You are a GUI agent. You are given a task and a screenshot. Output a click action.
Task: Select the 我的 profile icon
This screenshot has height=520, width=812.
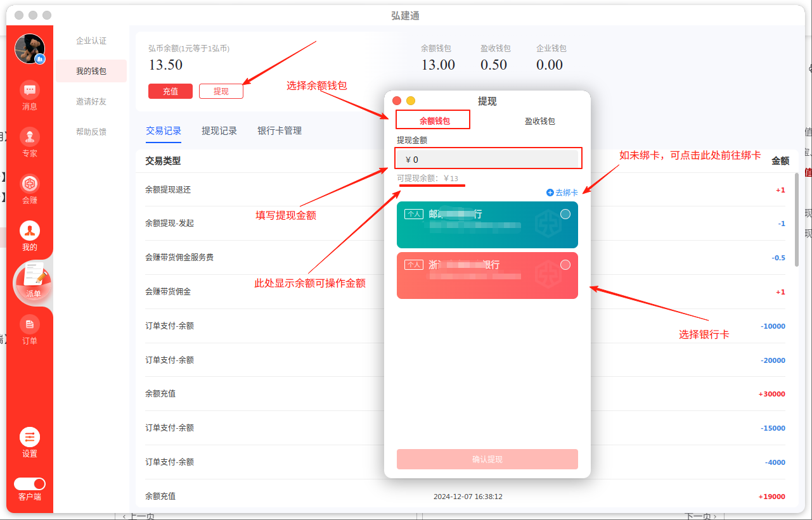30,231
